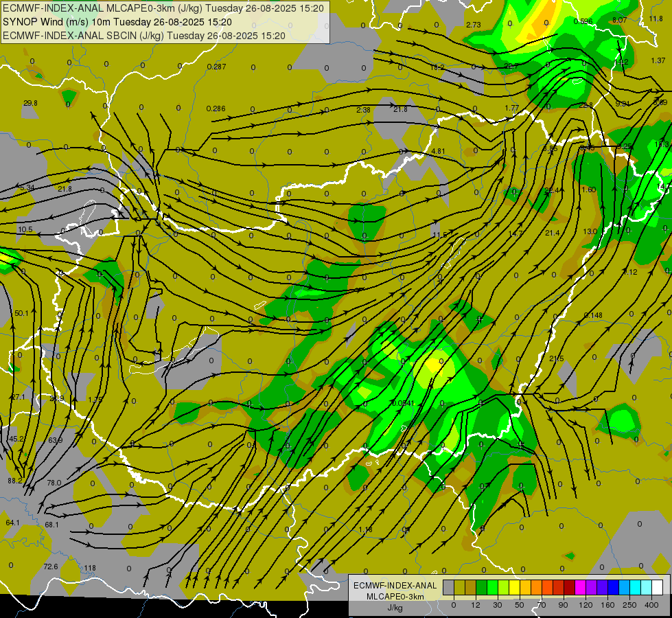Image resolution: width=672 pixels, height=618 pixels.
Task: Select the magenta legend swatch
Action: point(581,587)
